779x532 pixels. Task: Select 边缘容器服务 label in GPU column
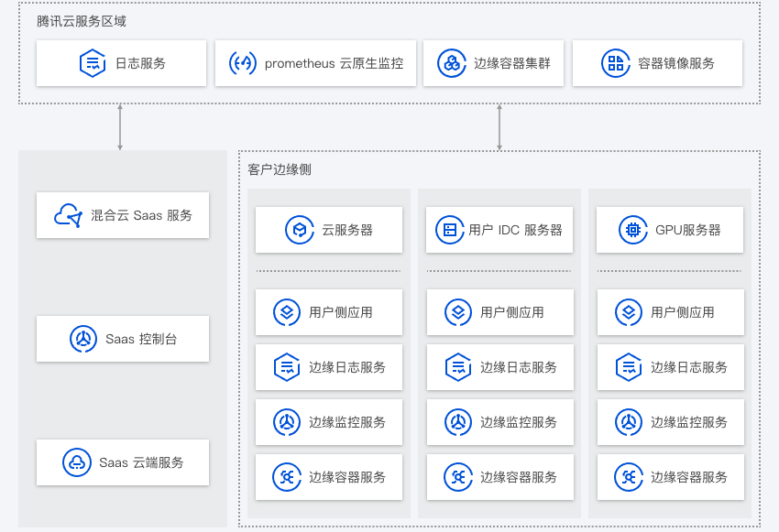[689, 477]
